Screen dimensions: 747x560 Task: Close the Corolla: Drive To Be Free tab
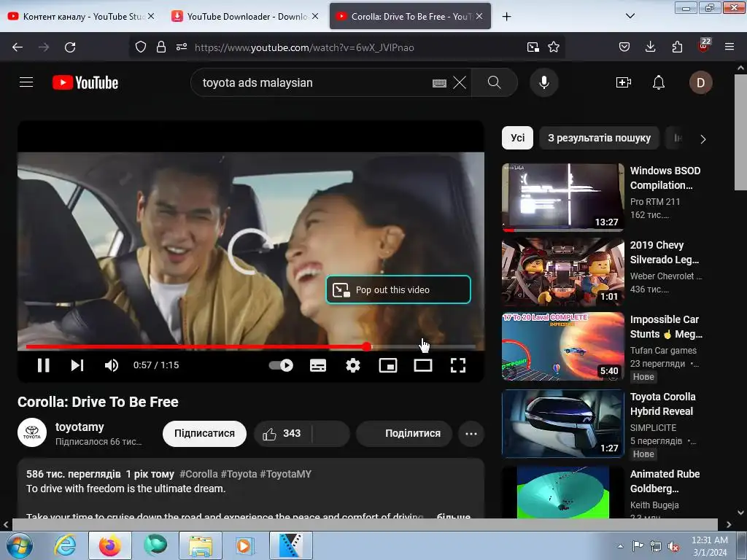point(479,16)
